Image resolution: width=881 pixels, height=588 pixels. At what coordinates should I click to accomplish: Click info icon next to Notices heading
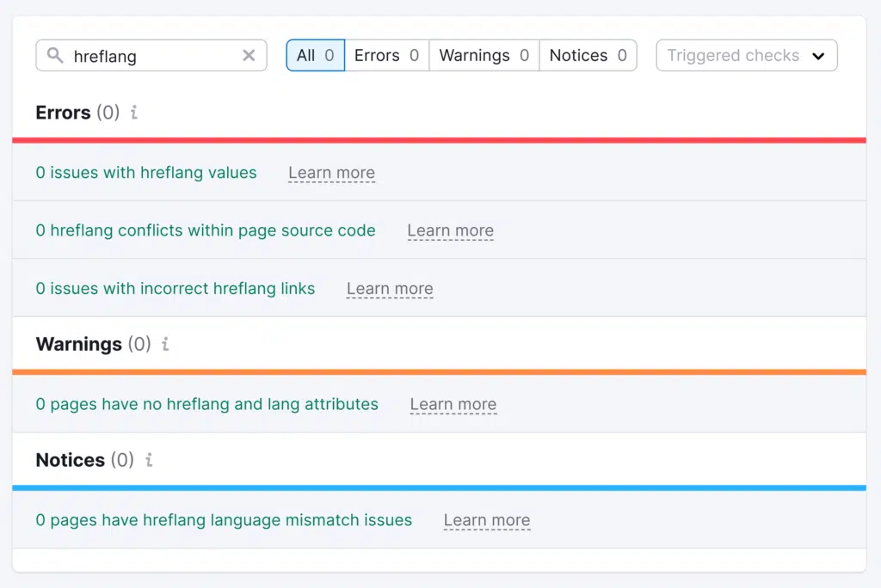click(149, 460)
